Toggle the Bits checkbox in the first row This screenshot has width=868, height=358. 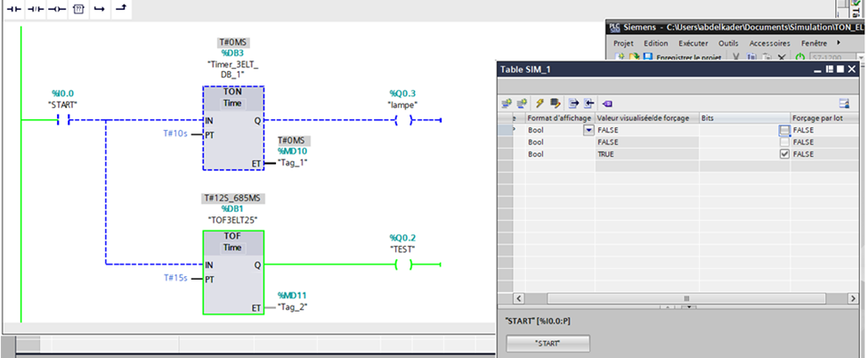coord(783,130)
